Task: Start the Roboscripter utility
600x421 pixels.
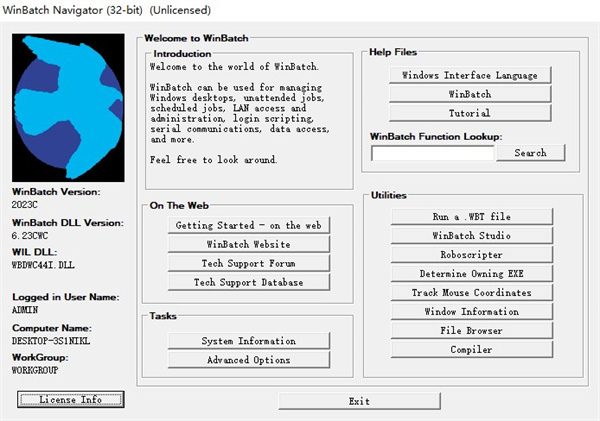Action: tap(471, 254)
